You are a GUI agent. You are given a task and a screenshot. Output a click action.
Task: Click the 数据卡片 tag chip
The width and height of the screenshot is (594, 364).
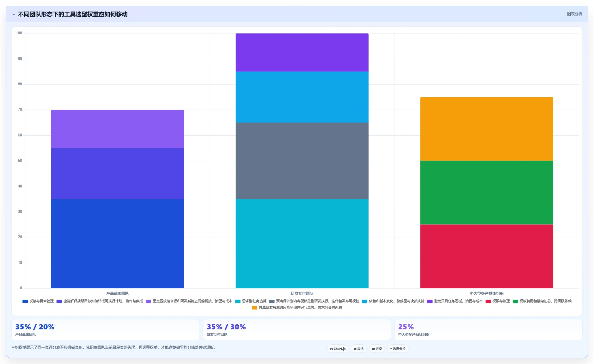click(x=398, y=349)
